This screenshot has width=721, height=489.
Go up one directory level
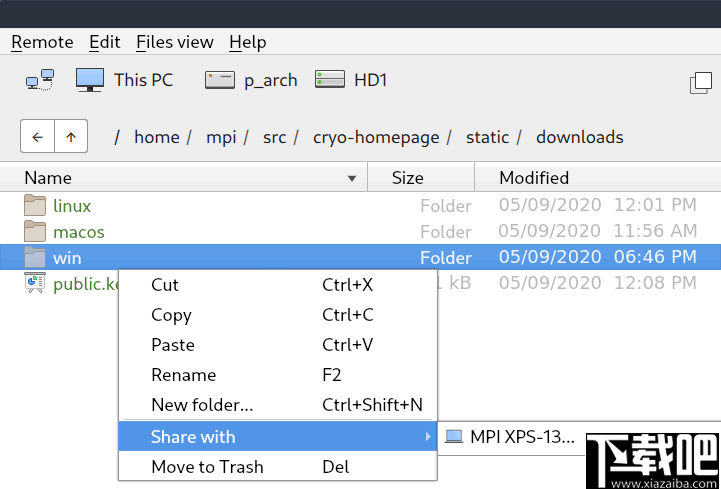tap(70, 137)
